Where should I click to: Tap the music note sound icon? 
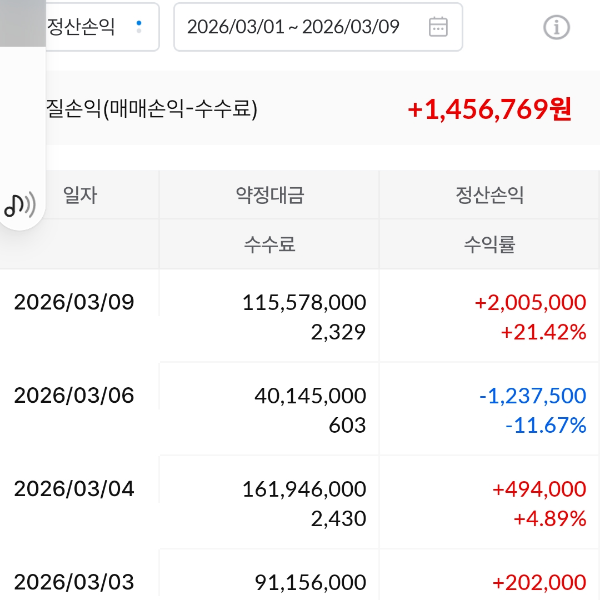coord(19,205)
